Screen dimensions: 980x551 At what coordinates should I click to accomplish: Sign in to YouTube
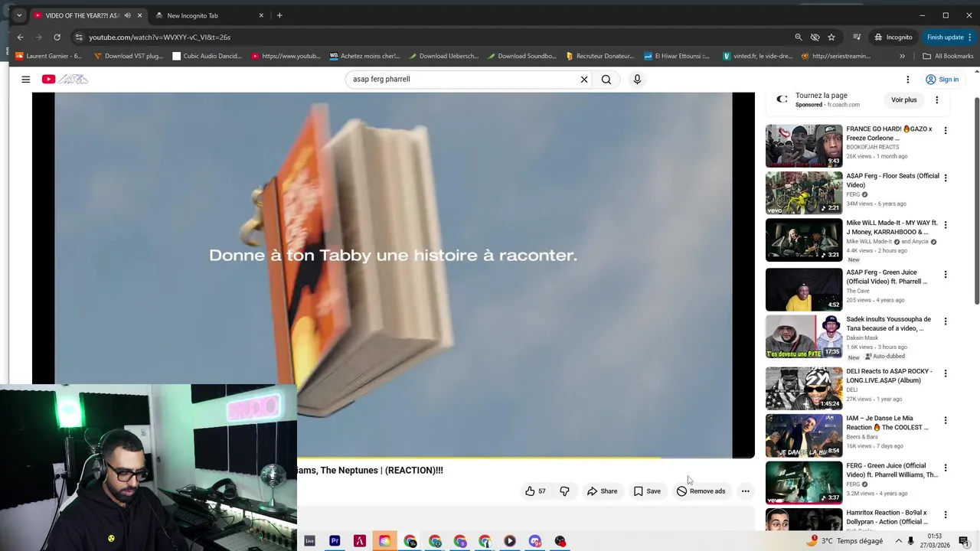(942, 80)
